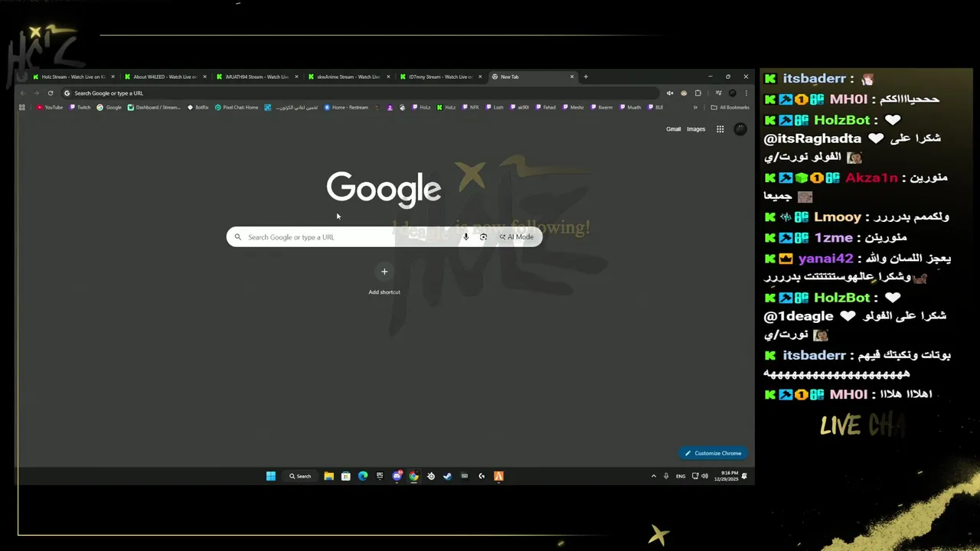Show hidden system tray icons chevron
The width and height of the screenshot is (980, 551).
[x=653, y=476]
